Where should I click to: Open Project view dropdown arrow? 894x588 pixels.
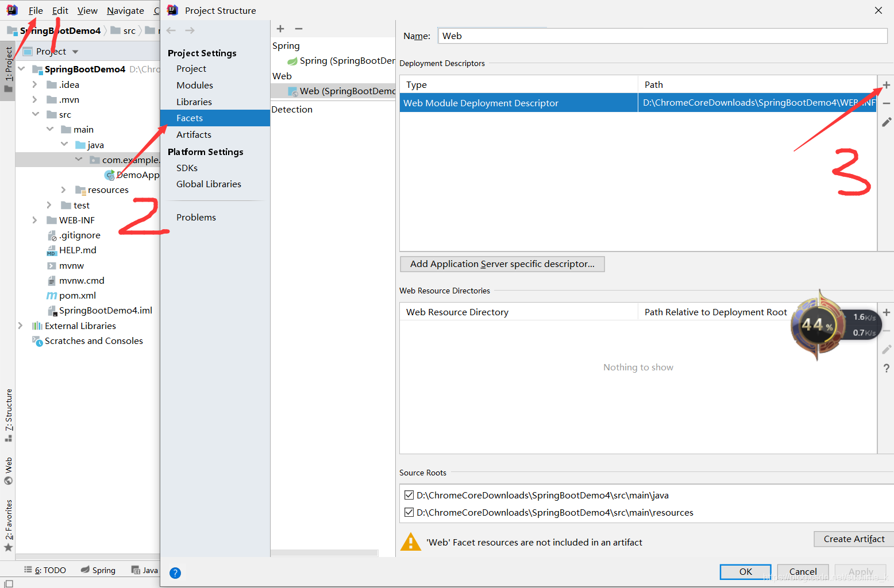(x=75, y=52)
